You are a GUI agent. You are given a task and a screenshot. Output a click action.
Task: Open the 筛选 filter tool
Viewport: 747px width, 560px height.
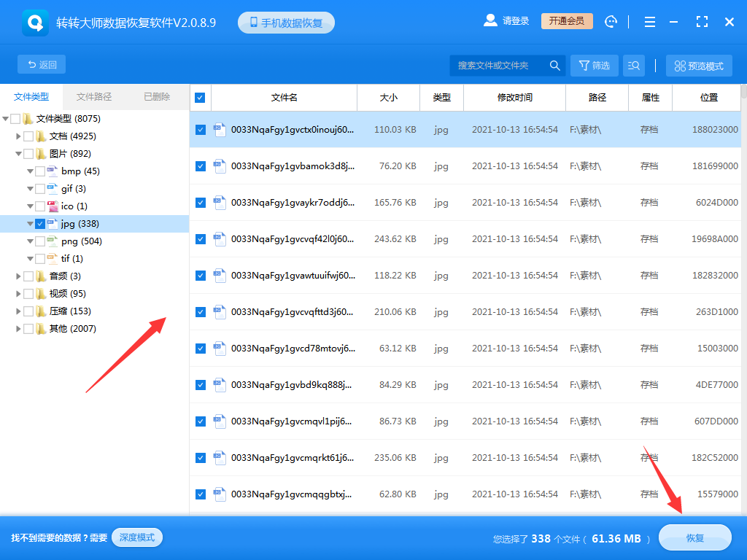point(594,66)
